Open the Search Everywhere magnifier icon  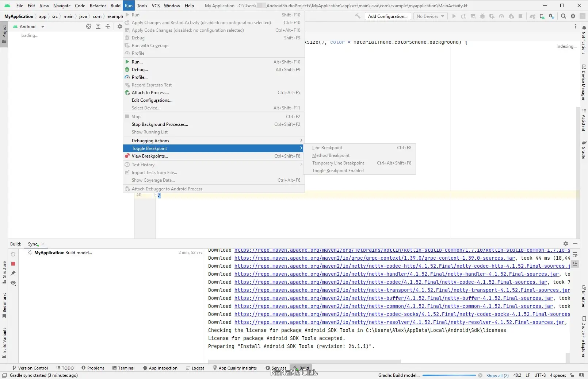[564, 16]
